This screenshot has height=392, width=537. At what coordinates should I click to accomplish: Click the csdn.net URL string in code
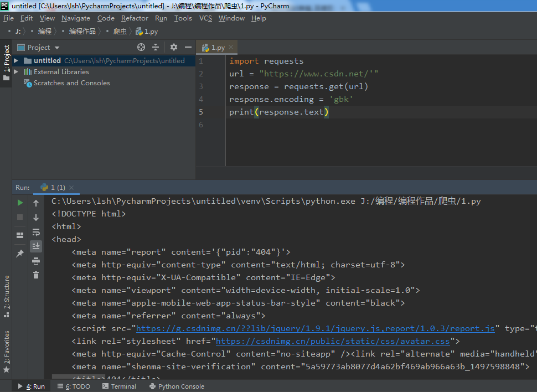click(x=318, y=74)
